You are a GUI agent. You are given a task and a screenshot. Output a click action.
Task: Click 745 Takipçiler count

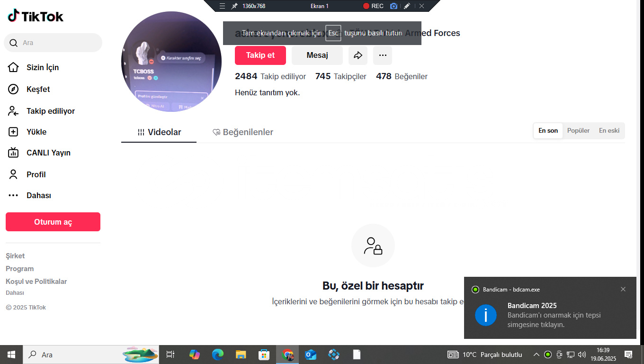pos(340,76)
